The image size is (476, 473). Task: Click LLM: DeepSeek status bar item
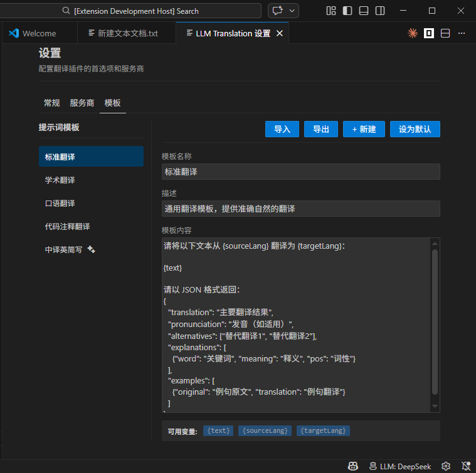pyautogui.click(x=400, y=466)
